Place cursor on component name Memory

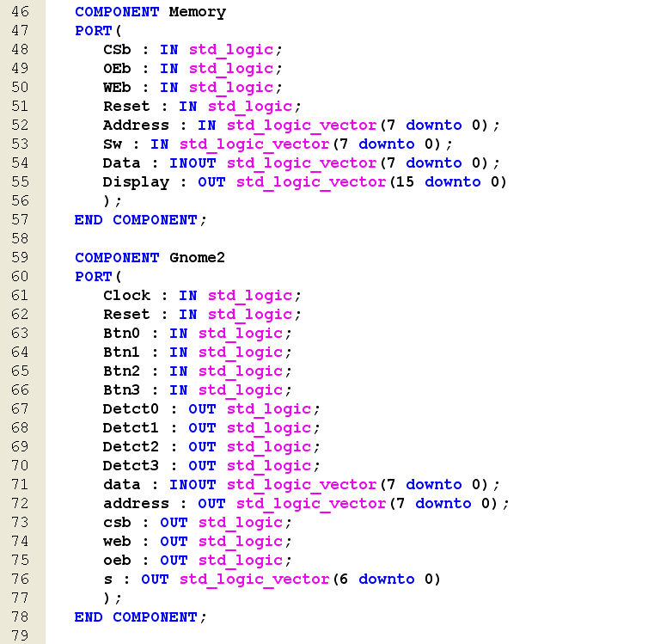197,12
